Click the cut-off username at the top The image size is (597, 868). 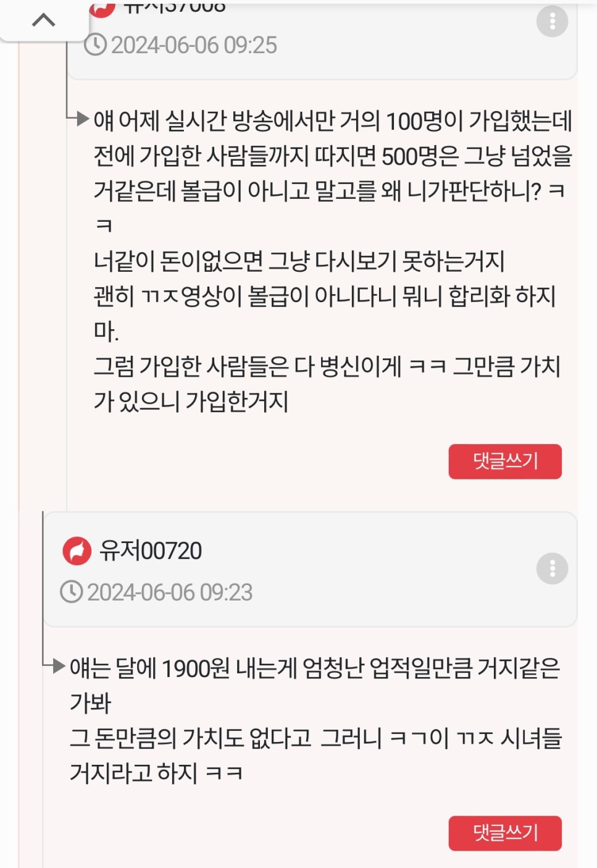pyautogui.click(x=175, y=7)
